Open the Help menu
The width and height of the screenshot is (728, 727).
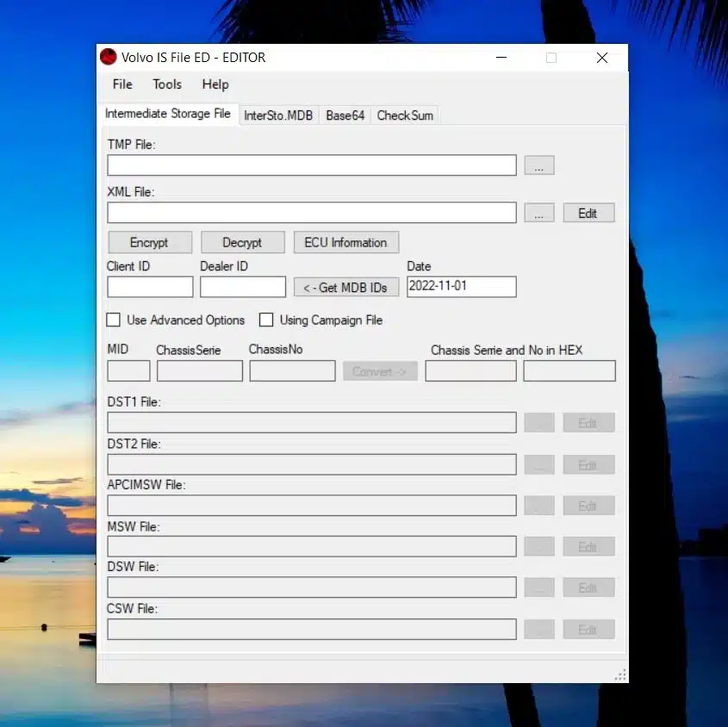point(215,84)
